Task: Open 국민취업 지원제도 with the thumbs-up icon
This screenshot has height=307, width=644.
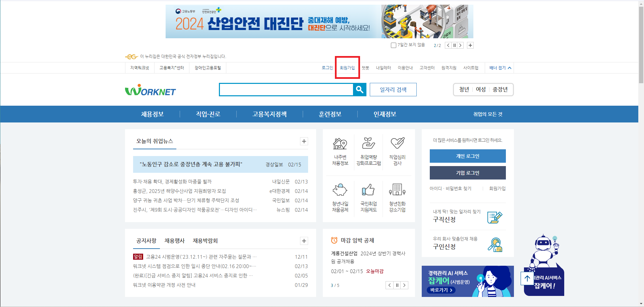Action: tap(369, 190)
